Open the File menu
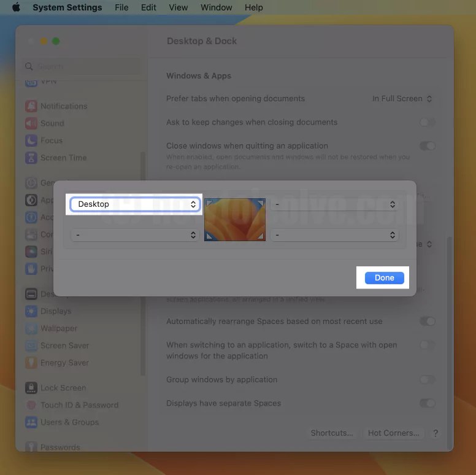Image resolution: width=476 pixels, height=475 pixels. coord(121,7)
